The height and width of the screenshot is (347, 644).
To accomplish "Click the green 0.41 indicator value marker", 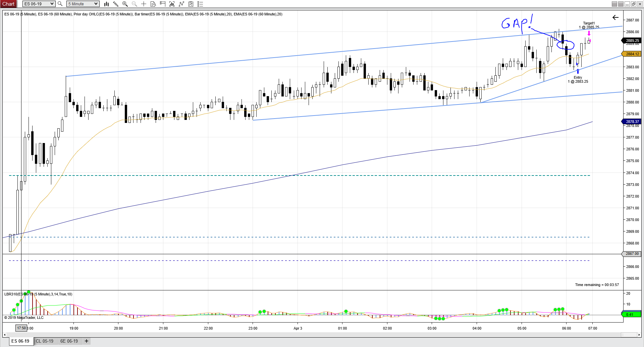I will point(632,315).
